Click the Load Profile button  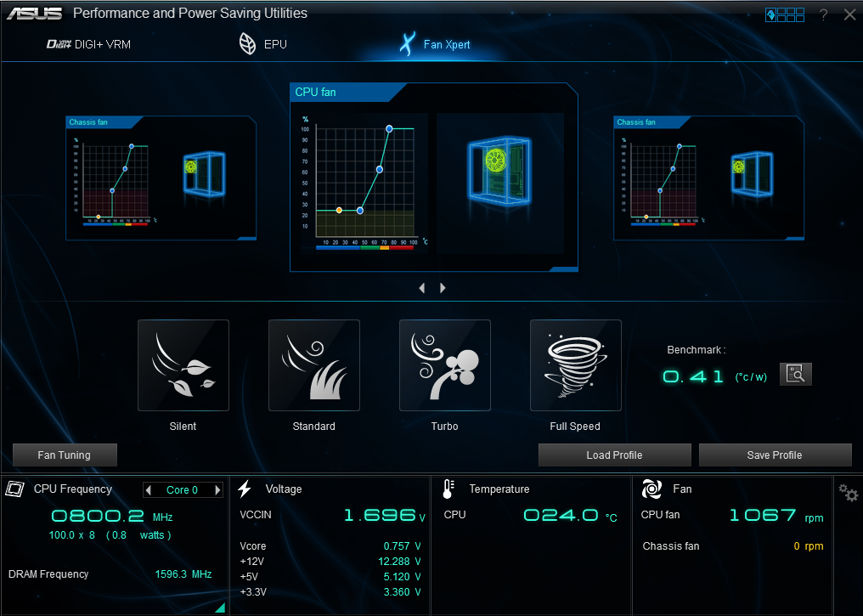(x=614, y=455)
